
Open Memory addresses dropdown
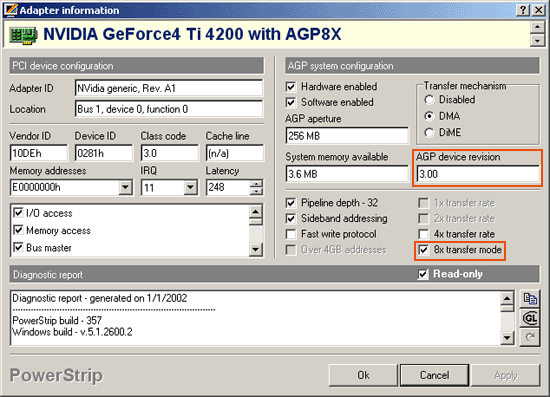[125, 188]
